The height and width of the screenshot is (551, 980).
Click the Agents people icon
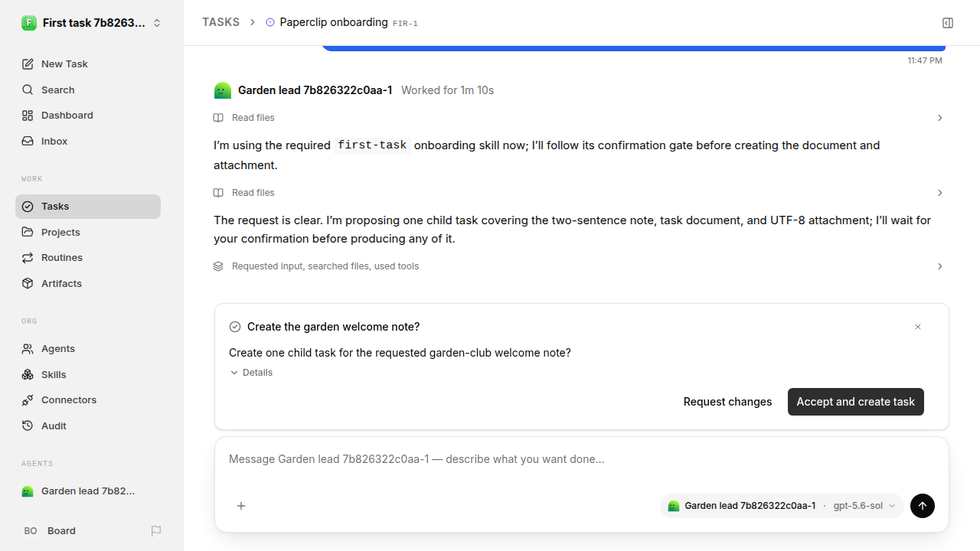[28, 349]
